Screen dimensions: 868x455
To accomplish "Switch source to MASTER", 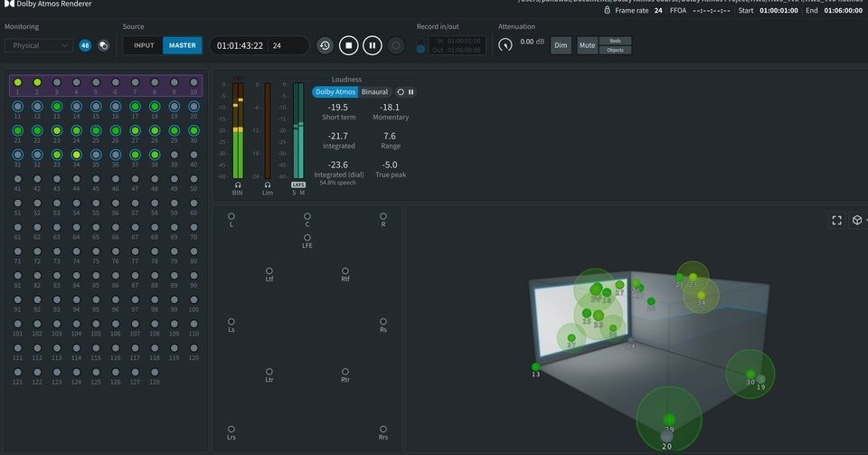I will [x=182, y=45].
